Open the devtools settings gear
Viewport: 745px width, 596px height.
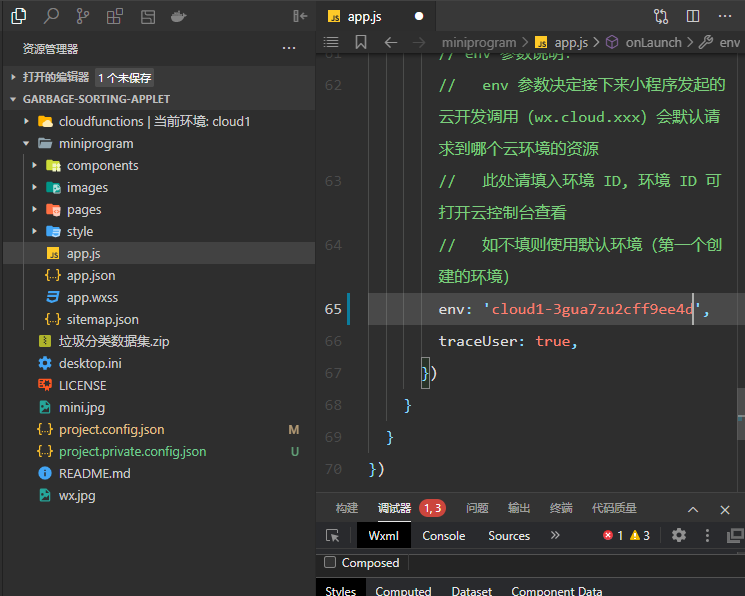pyautogui.click(x=678, y=535)
